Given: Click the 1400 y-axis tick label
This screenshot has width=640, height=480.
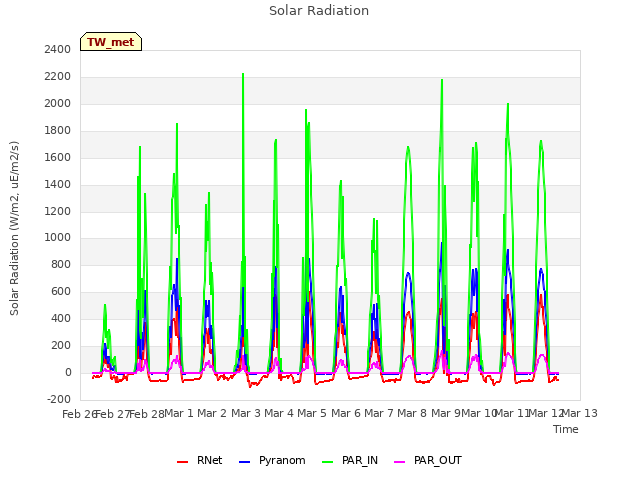Looking at the screenshot, I should click(x=58, y=184).
